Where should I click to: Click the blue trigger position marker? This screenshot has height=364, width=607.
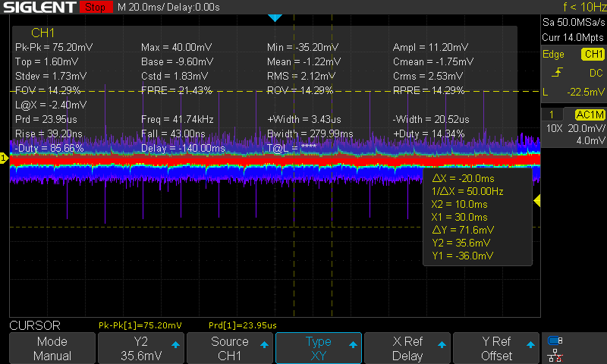point(275,17)
